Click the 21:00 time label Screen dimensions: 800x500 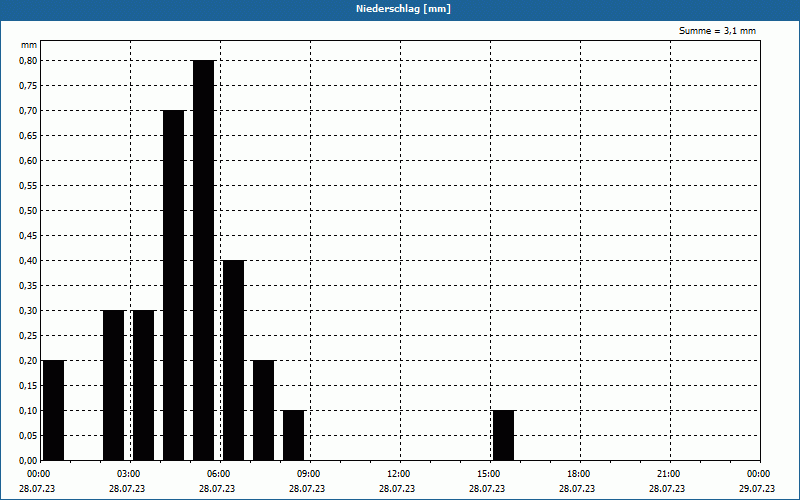tap(668, 474)
